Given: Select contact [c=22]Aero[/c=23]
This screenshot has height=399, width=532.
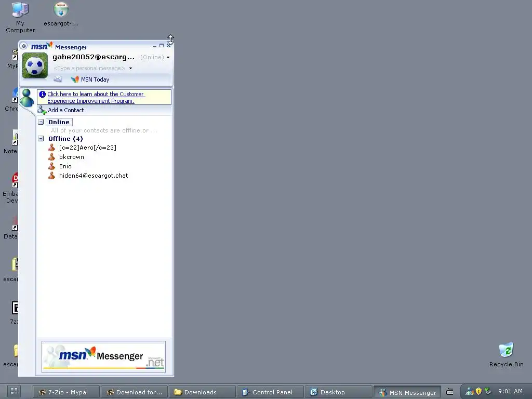Looking at the screenshot, I should pos(87,148).
